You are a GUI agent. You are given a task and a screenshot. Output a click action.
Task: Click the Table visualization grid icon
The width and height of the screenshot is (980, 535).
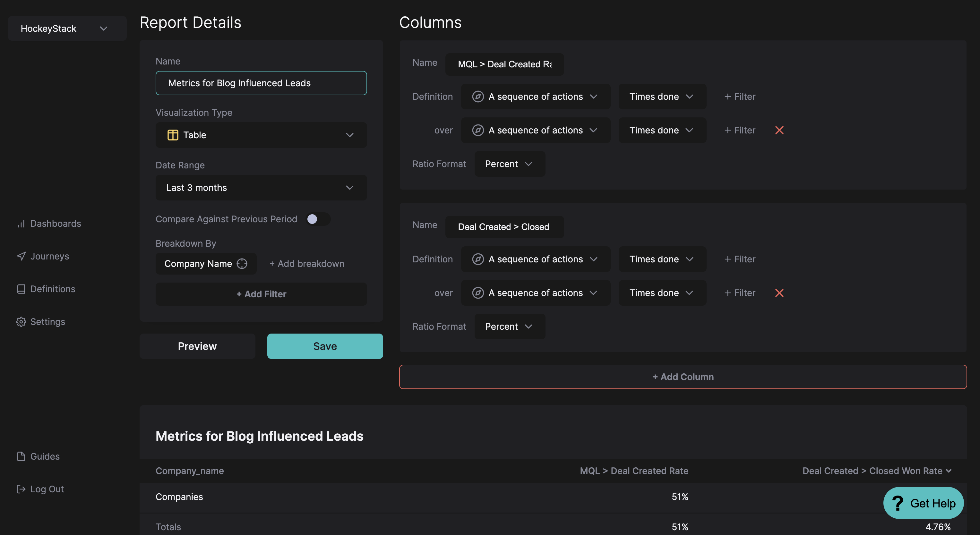pos(173,135)
